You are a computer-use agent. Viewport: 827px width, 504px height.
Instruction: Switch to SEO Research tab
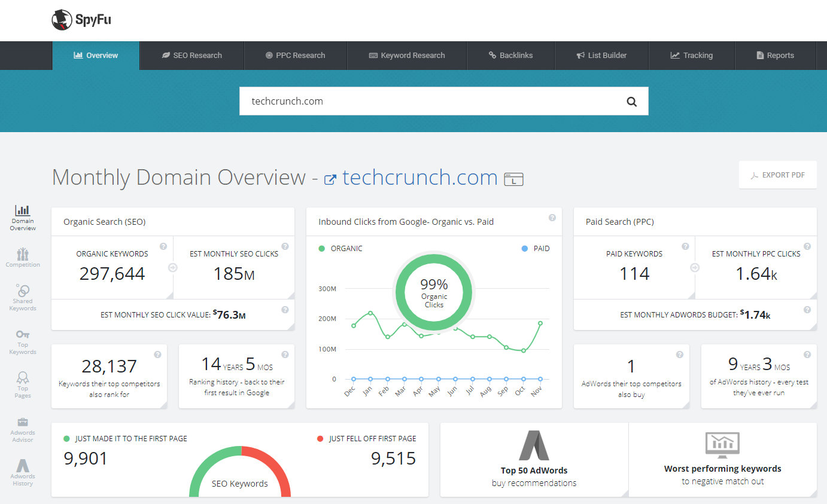pos(192,56)
